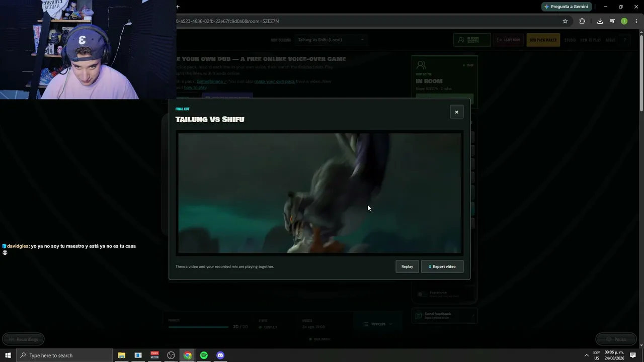The image size is (644, 362).
Task: Click the Pregunta a Gemini button
Action: pyautogui.click(x=566, y=7)
